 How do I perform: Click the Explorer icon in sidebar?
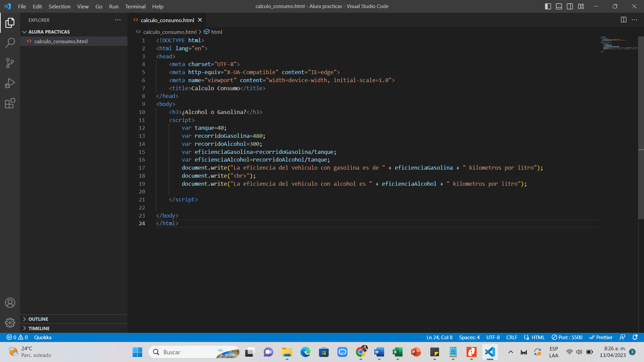10,23
